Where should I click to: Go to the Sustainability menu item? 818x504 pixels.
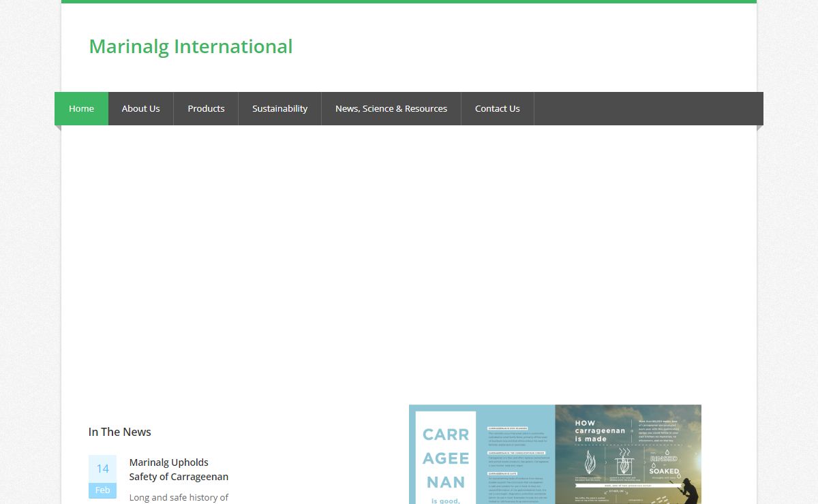279,108
